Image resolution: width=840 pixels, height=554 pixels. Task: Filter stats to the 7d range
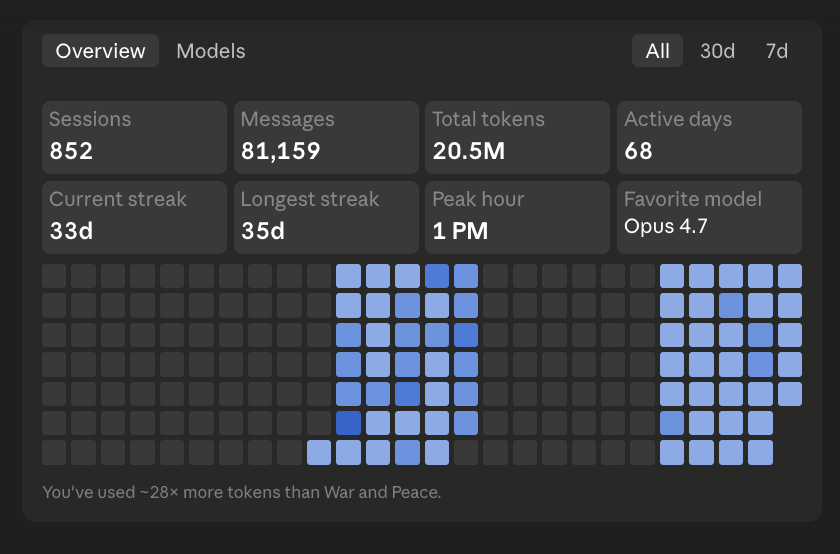pos(776,51)
